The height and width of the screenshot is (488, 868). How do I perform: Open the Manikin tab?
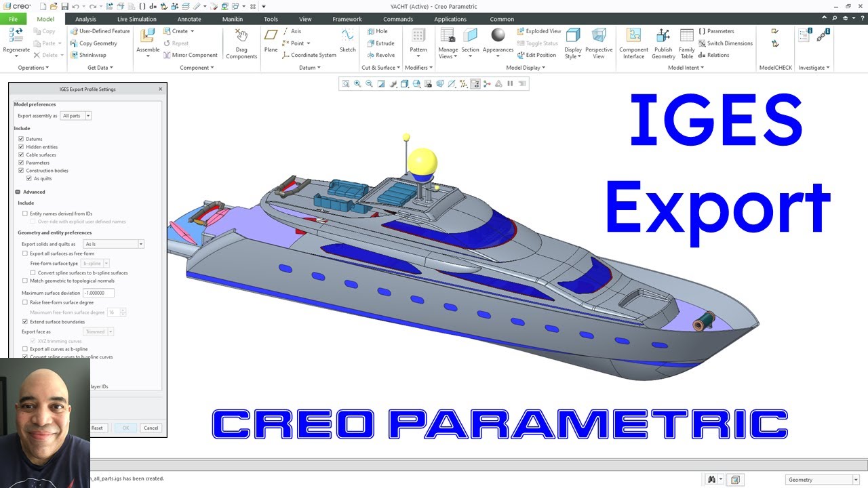(x=233, y=19)
